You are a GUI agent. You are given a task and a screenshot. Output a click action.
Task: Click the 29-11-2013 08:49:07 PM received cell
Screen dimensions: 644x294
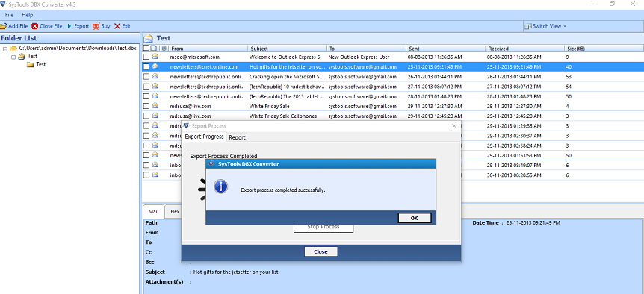pos(514,165)
